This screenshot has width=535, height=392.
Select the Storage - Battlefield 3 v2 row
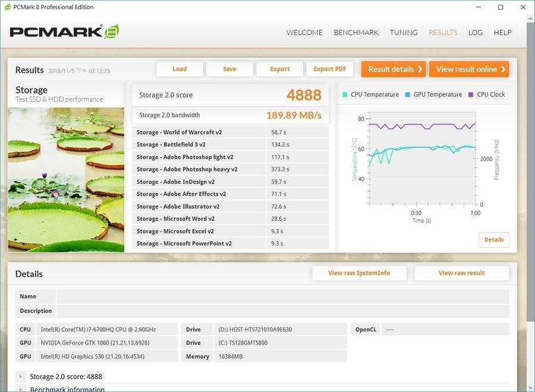coord(230,144)
